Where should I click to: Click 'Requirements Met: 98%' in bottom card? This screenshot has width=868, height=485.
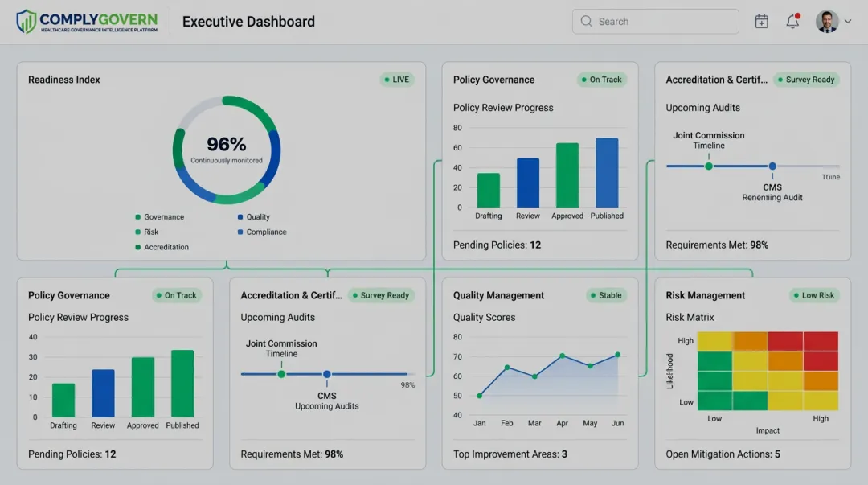click(292, 454)
